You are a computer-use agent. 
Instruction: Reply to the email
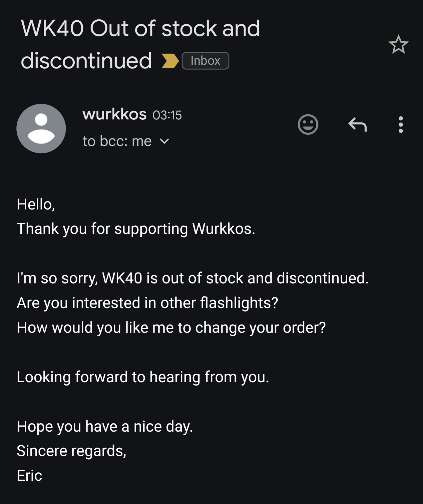click(357, 124)
